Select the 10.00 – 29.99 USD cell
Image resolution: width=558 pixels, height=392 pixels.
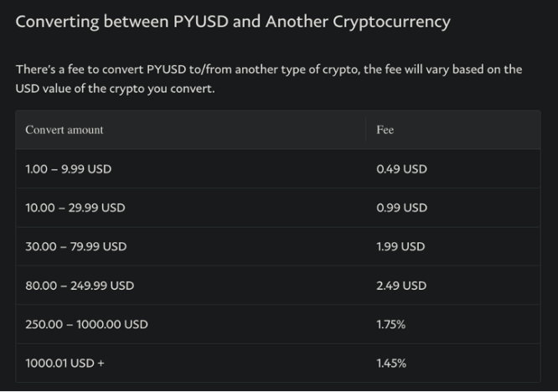point(75,208)
